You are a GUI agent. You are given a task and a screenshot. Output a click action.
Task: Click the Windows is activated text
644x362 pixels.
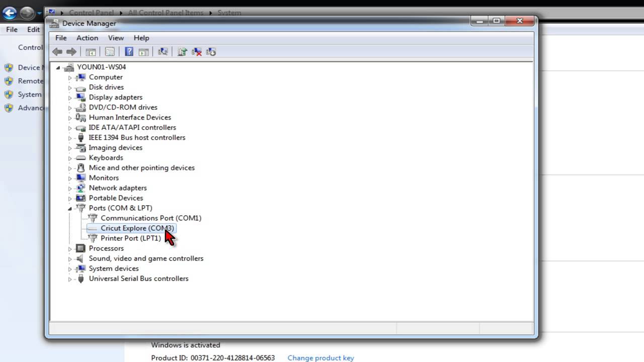(x=186, y=345)
